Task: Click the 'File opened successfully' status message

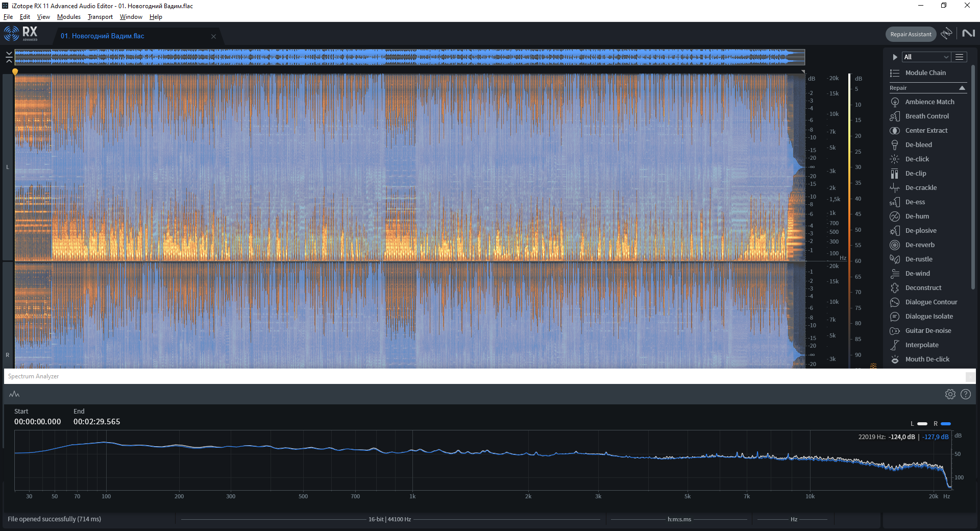Action: pyautogui.click(x=55, y=519)
